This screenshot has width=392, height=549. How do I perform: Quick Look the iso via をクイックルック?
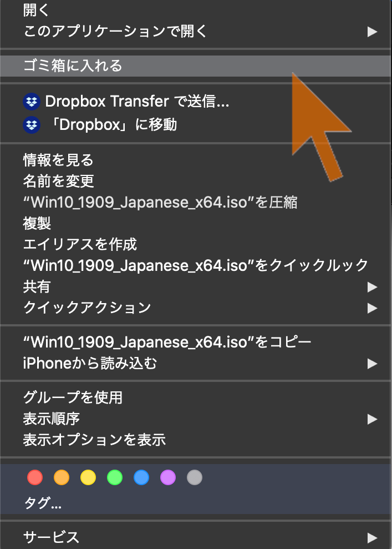195,265
